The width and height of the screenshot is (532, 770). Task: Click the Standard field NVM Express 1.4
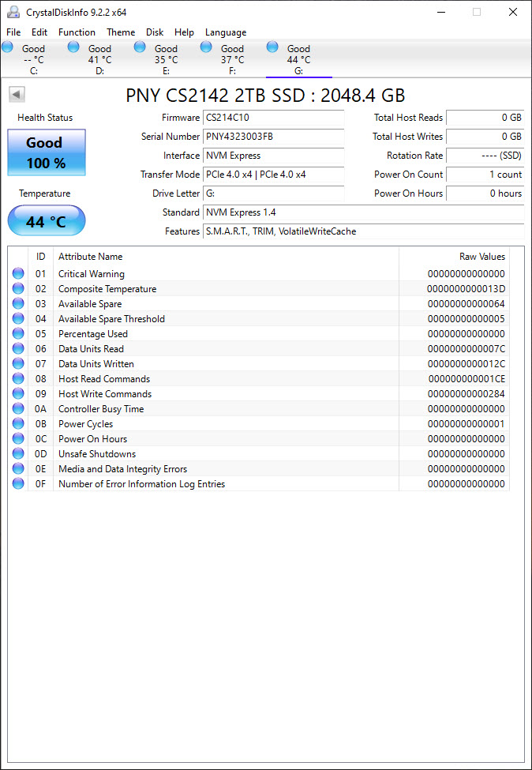tap(363, 212)
